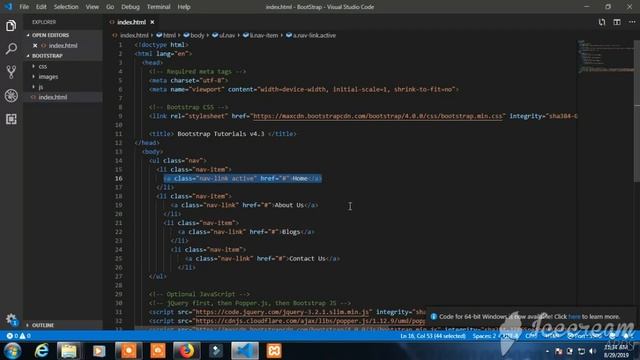
Task: Split the editor to the right
Action: click(617, 22)
